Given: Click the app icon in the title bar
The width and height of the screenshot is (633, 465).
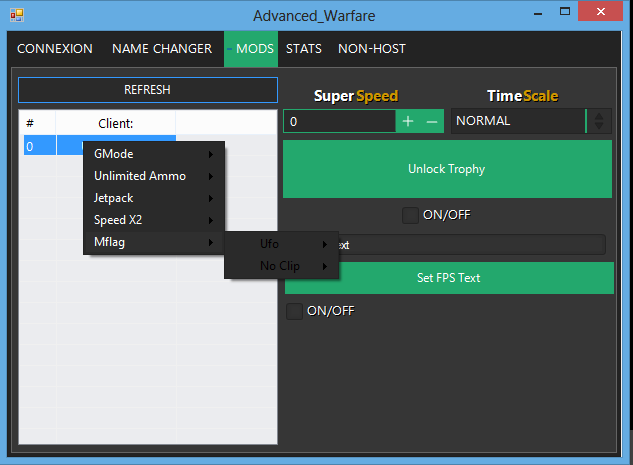Looking at the screenshot, I should (x=17, y=15).
